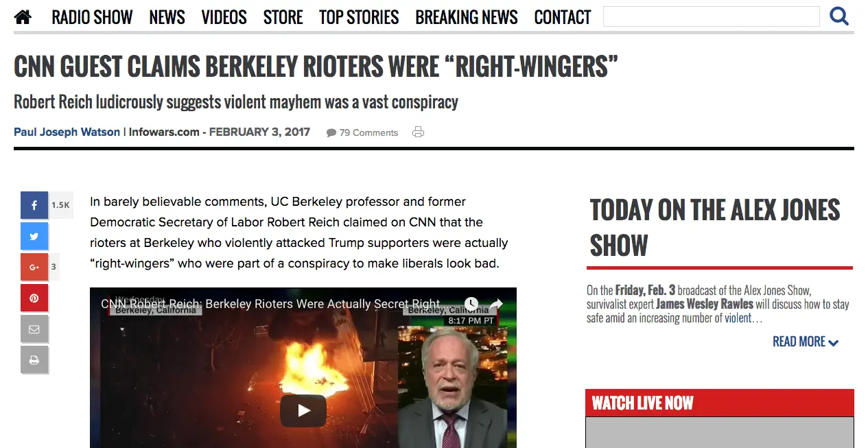Share article on Google Plus
This screenshot has height=448, width=868.
tap(34, 267)
